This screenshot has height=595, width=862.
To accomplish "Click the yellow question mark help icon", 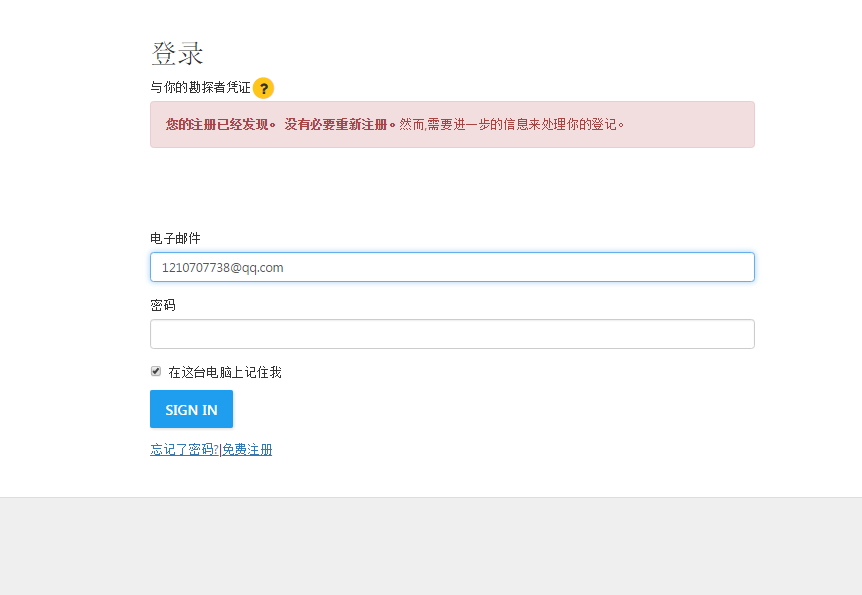I will click(x=263, y=88).
